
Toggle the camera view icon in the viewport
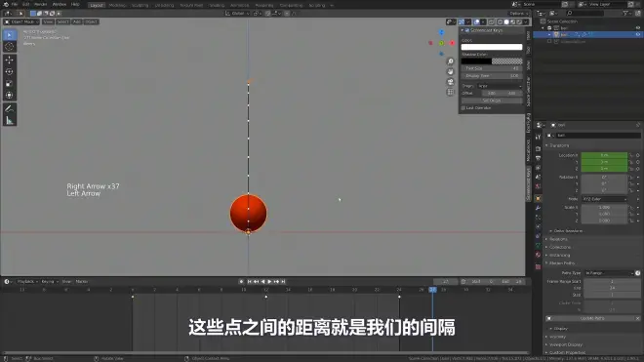[x=450, y=81]
